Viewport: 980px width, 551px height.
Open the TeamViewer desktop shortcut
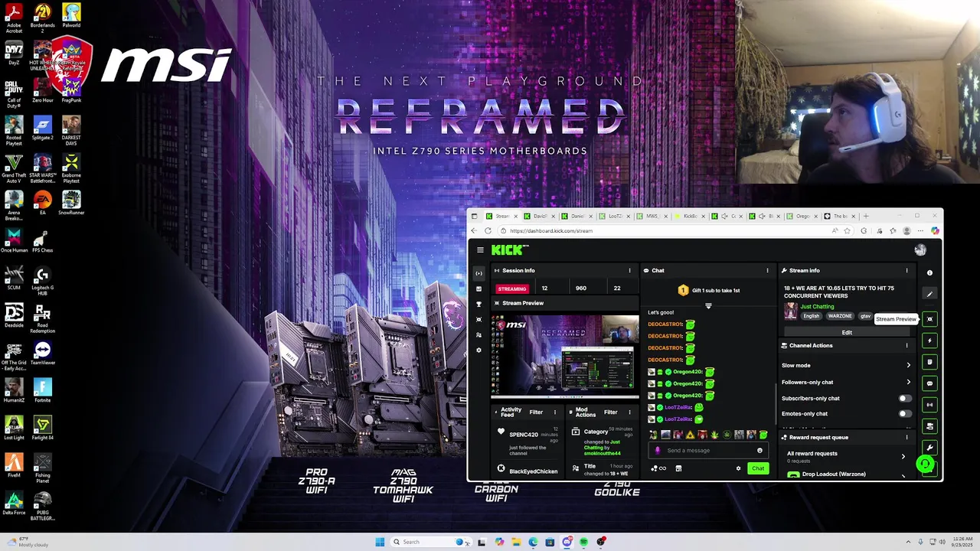coord(43,354)
